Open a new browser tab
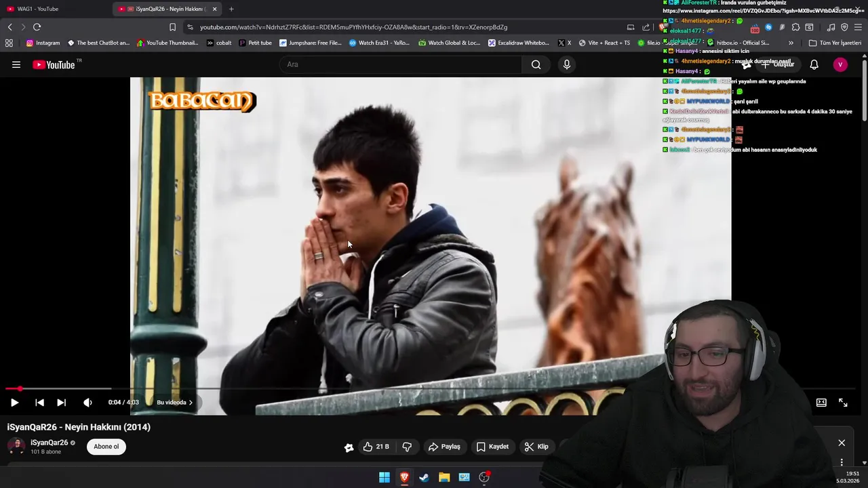This screenshot has height=488, width=868. click(x=231, y=9)
